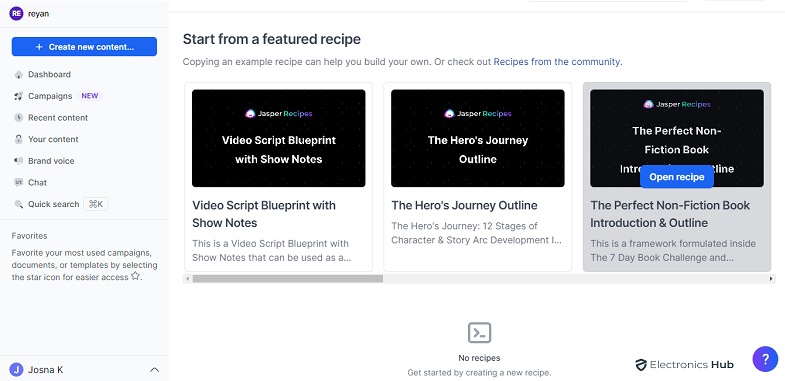Click the Your content lock icon
This screenshot has width=785, height=381.
click(19, 139)
